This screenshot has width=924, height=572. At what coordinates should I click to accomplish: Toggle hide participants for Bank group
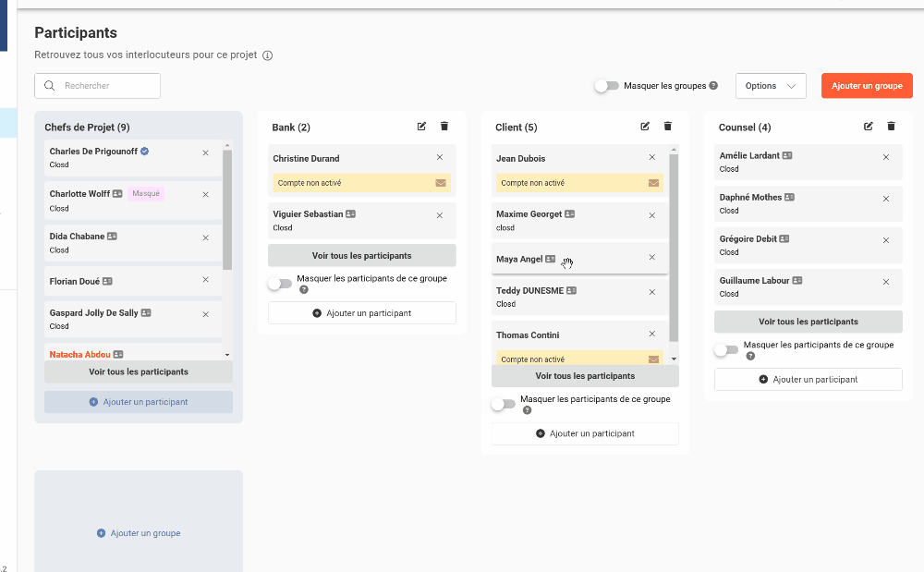tap(279, 284)
